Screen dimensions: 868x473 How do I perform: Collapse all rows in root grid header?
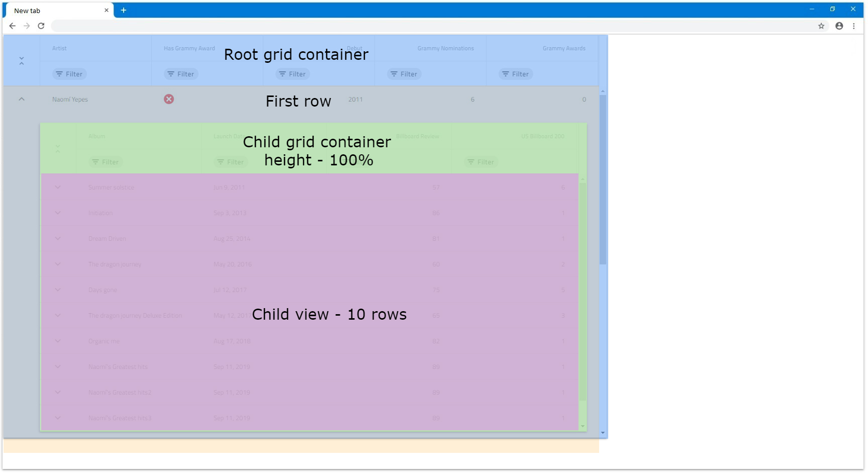coord(22,61)
